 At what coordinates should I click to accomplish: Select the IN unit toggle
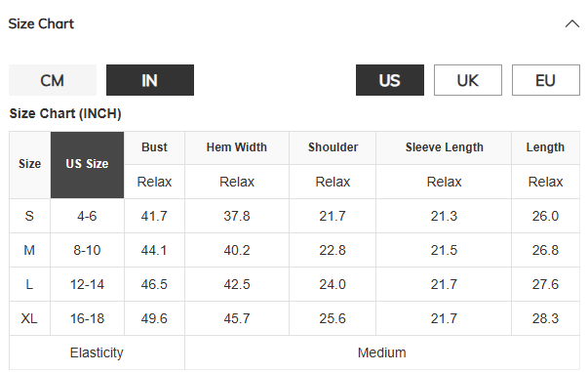150,80
